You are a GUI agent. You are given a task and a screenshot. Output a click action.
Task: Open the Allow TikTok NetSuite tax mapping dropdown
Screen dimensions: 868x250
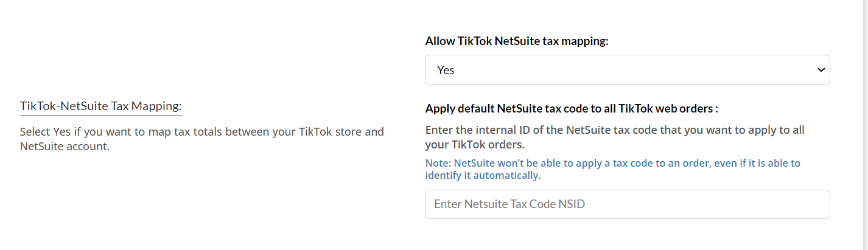click(x=627, y=70)
